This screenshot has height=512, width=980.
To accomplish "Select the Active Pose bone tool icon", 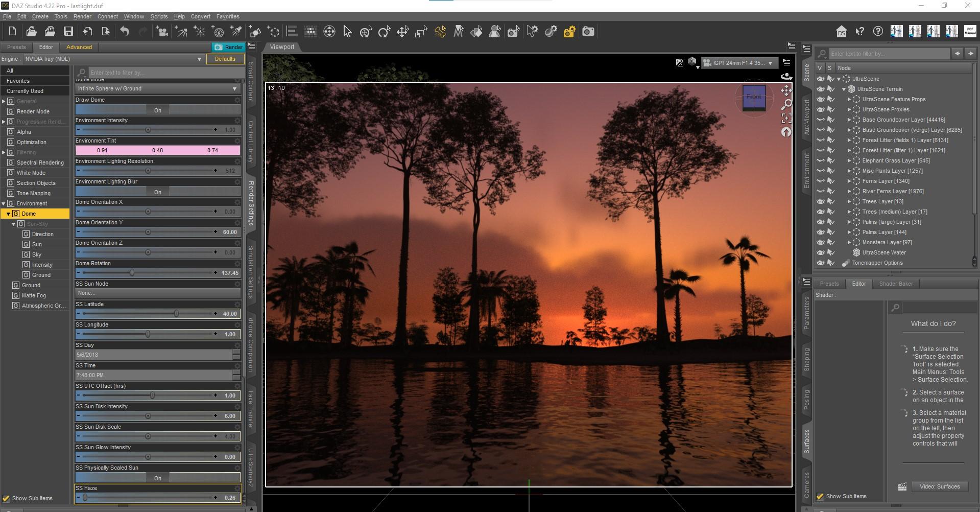I will tap(440, 32).
